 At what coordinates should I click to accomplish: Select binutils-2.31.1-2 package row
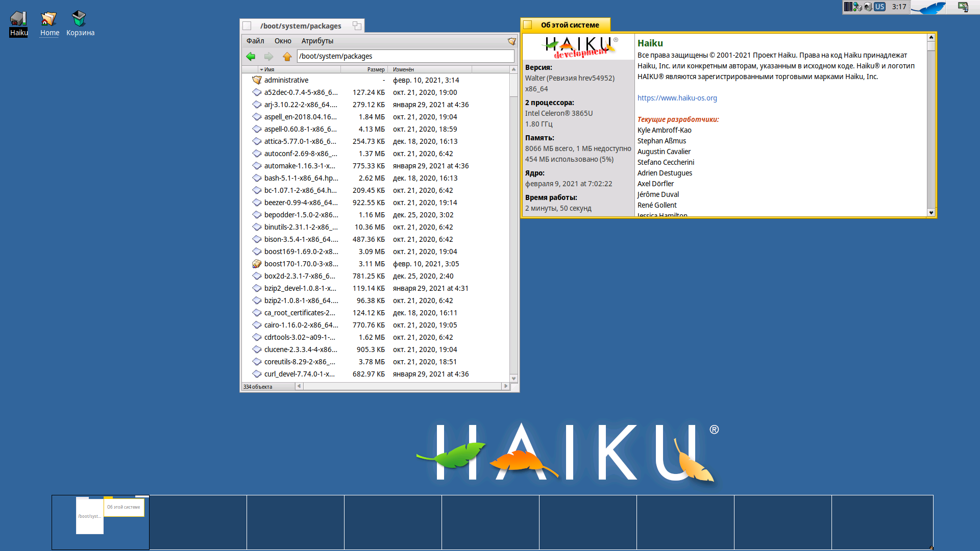[375, 227]
